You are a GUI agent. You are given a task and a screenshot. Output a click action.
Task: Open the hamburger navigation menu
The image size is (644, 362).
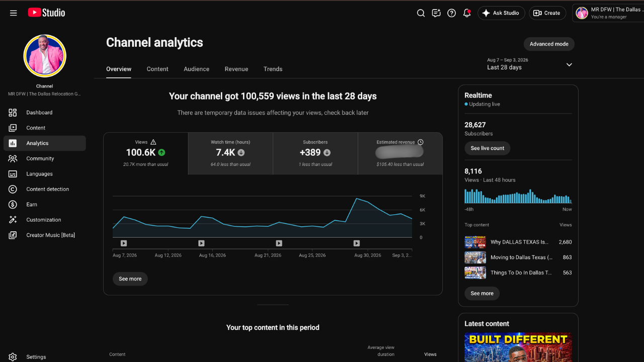point(14,13)
